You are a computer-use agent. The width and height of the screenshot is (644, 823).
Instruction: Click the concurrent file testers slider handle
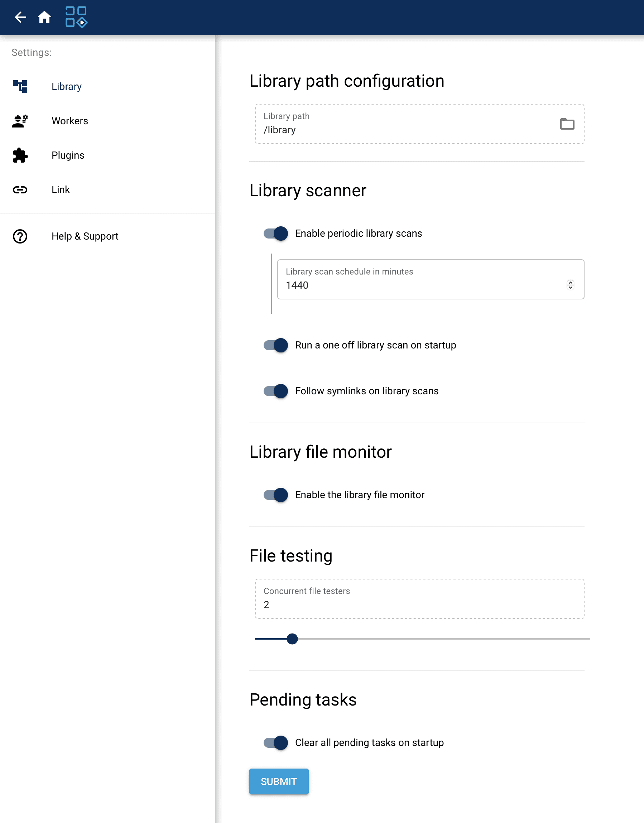click(292, 639)
